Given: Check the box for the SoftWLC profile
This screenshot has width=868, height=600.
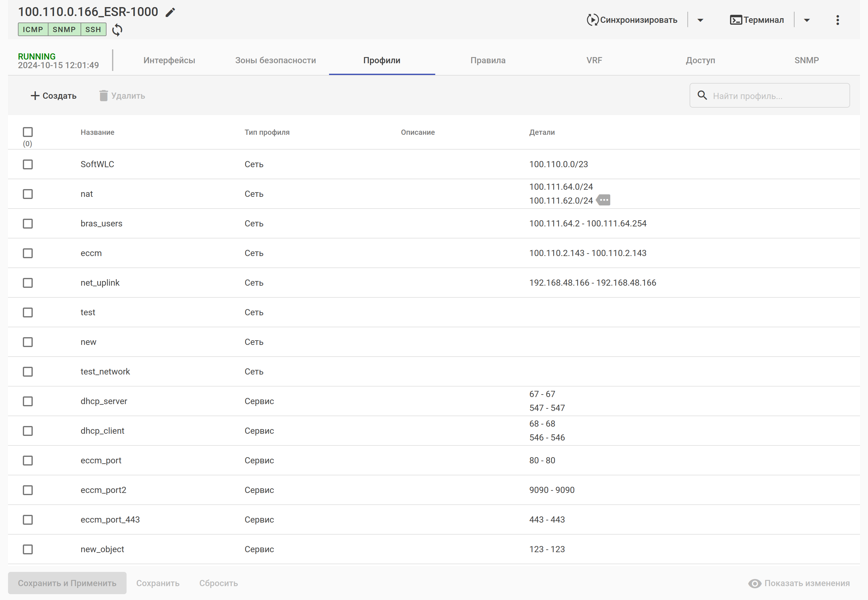Looking at the screenshot, I should [x=28, y=164].
